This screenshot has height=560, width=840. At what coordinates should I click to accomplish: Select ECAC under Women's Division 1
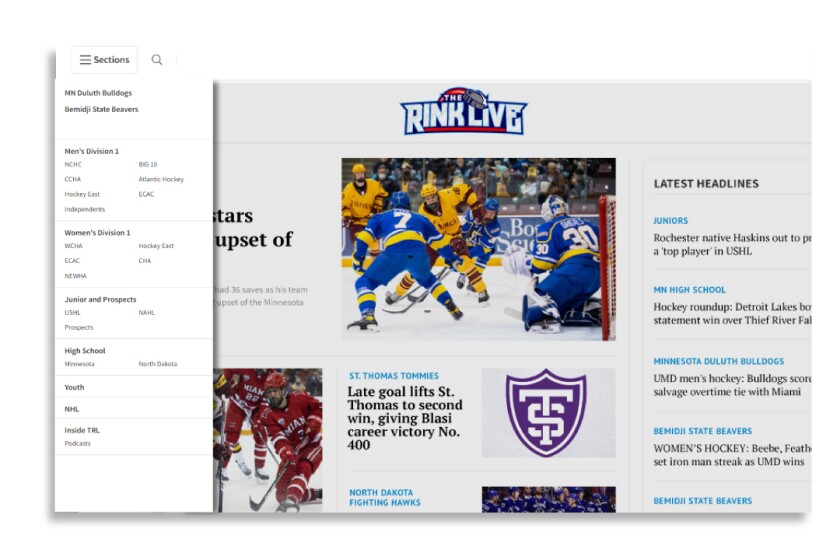pos(72,260)
